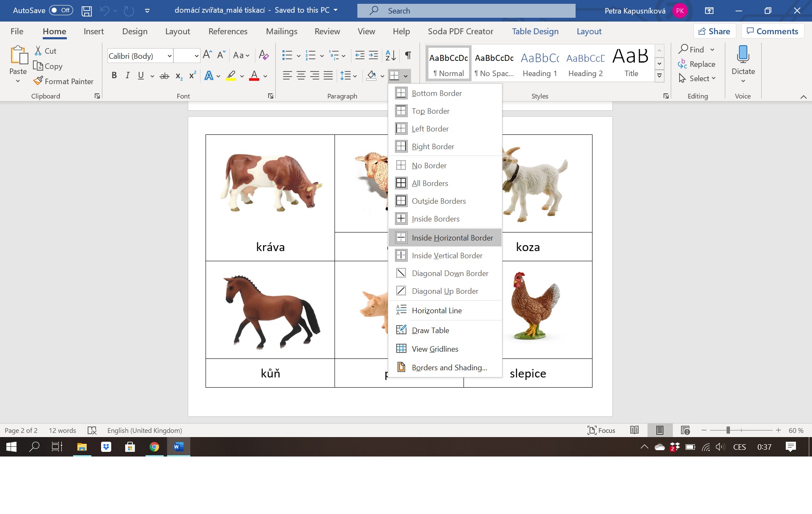Increase paragraph indent
812x514 pixels.
pyautogui.click(x=373, y=55)
